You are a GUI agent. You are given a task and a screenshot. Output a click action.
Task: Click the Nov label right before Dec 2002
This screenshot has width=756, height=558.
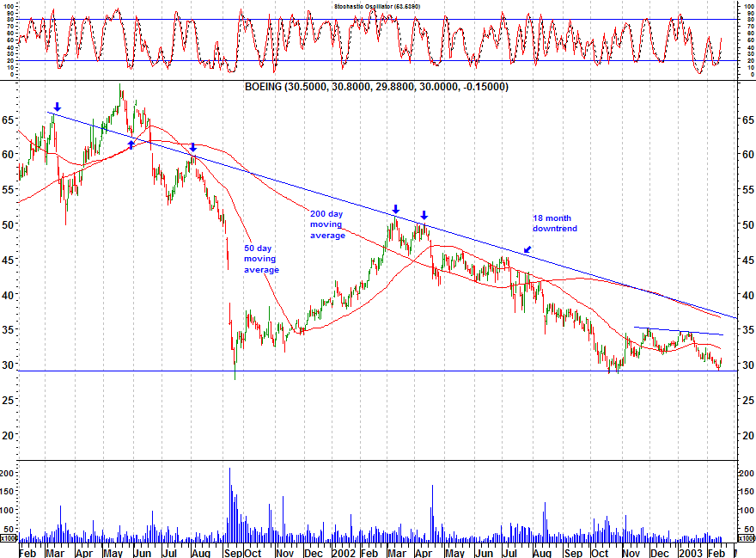pyautogui.click(x=631, y=553)
